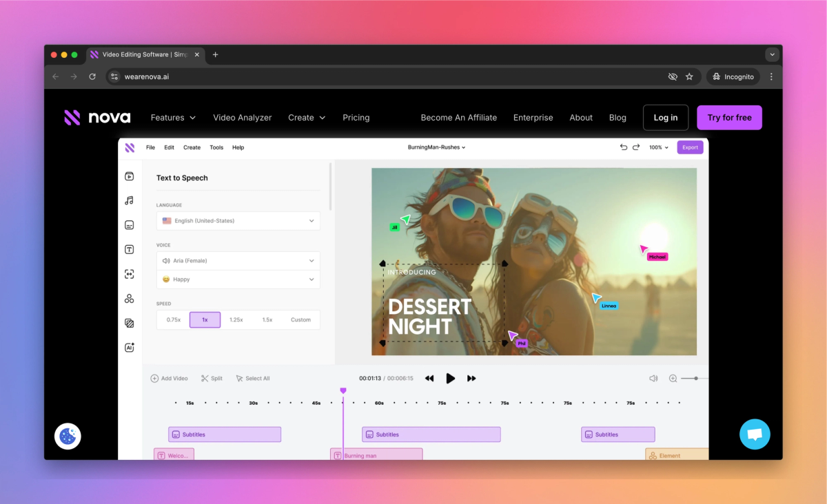Choose Custom speed option

coord(300,319)
